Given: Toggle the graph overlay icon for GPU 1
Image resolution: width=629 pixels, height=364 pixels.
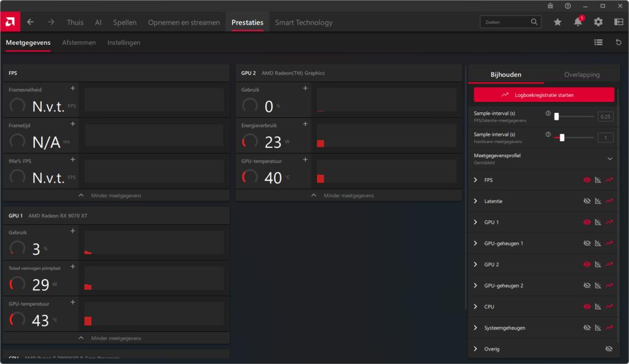Looking at the screenshot, I should (598, 222).
